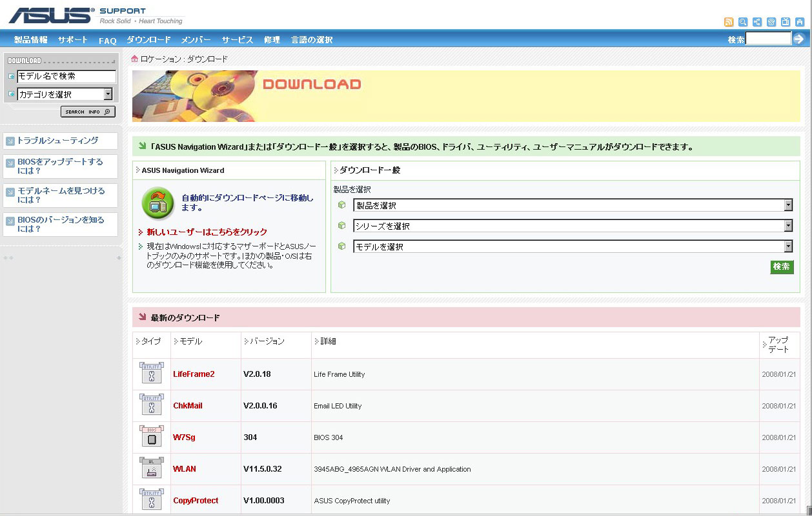Click the ASUS Navigation Wizard panel heading
The height and width of the screenshot is (522, 812).
point(183,170)
